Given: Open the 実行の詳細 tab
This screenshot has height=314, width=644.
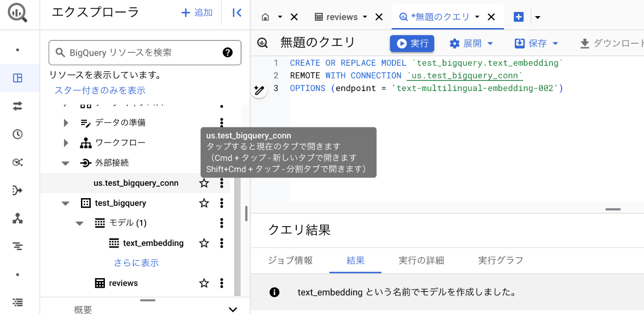Looking at the screenshot, I should tap(421, 260).
